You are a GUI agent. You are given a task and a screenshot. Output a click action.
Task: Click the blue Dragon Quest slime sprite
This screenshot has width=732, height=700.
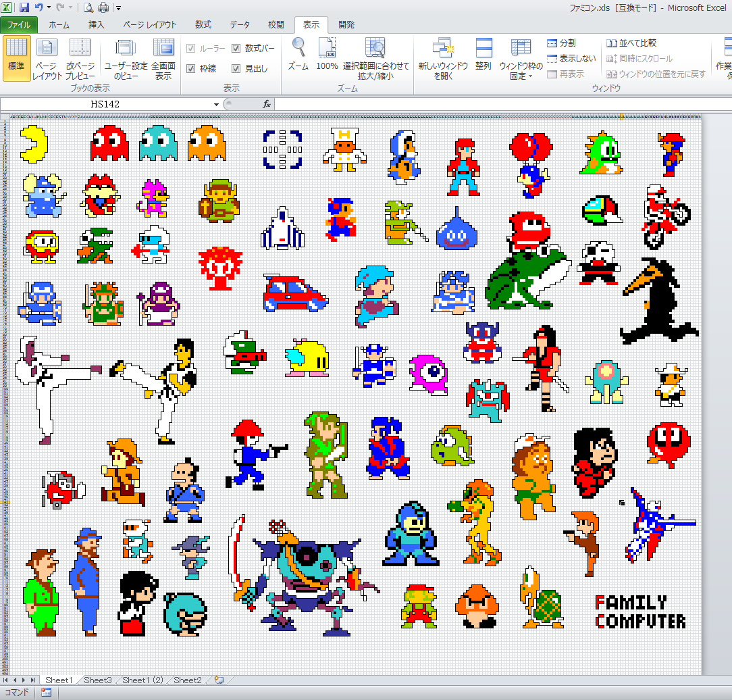click(456, 228)
